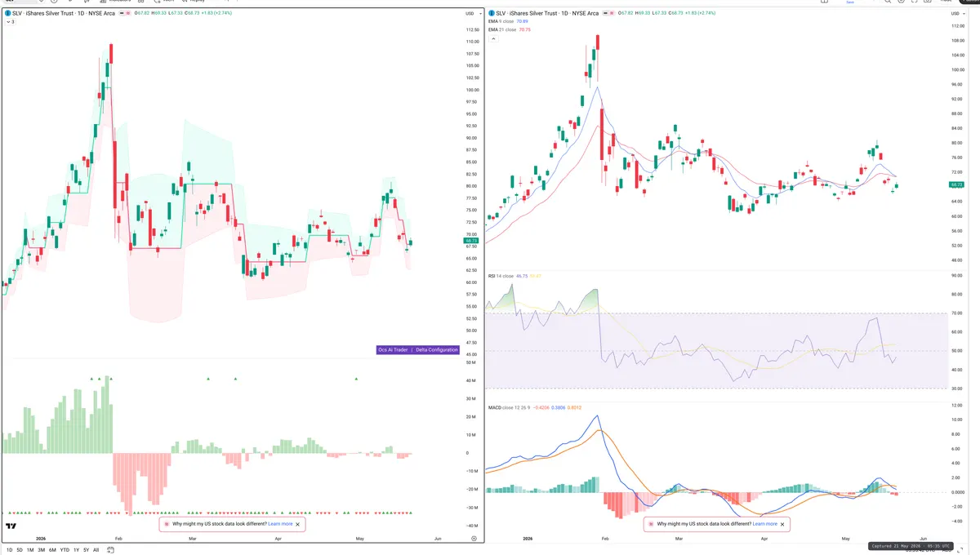980x555 pixels.
Task: Select the 3M time range
Action: [x=41, y=550]
